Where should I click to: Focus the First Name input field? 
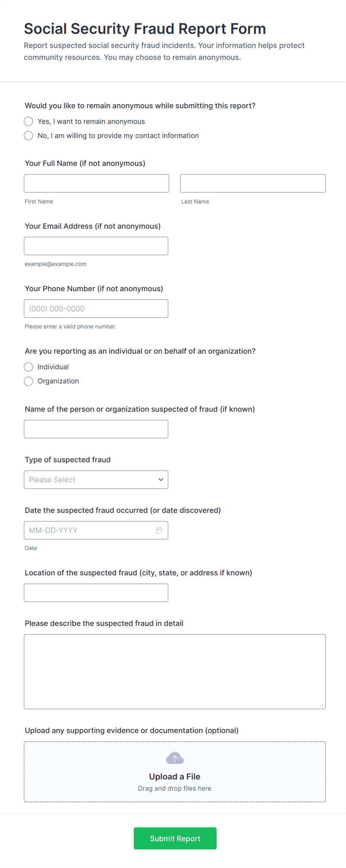click(96, 183)
